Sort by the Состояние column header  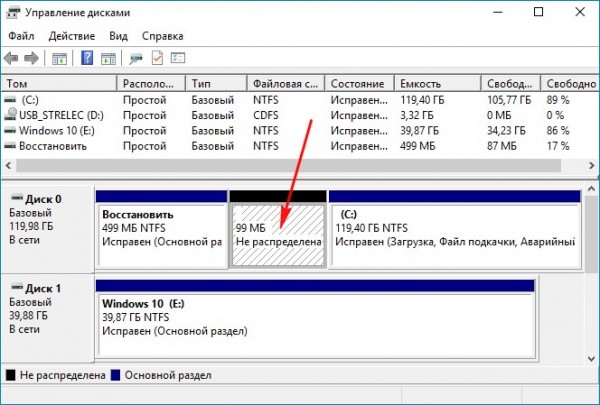(360, 83)
